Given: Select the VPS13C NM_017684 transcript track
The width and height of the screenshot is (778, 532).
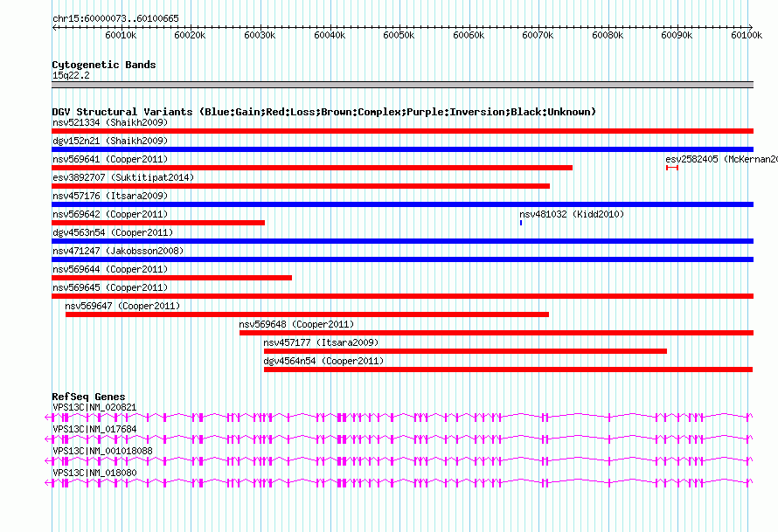Looking at the screenshot, I should click(399, 439).
